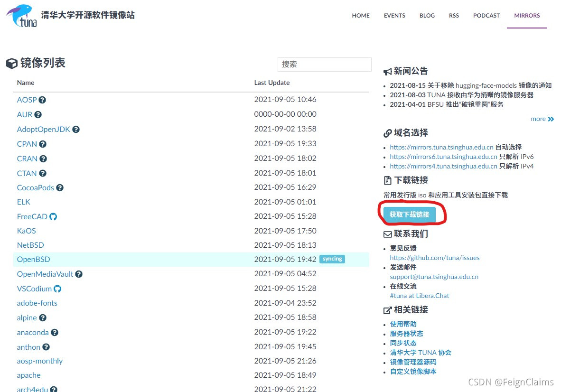This screenshot has width=561, height=392.
Task: Click the syncing status badge
Action: click(x=332, y=259)
